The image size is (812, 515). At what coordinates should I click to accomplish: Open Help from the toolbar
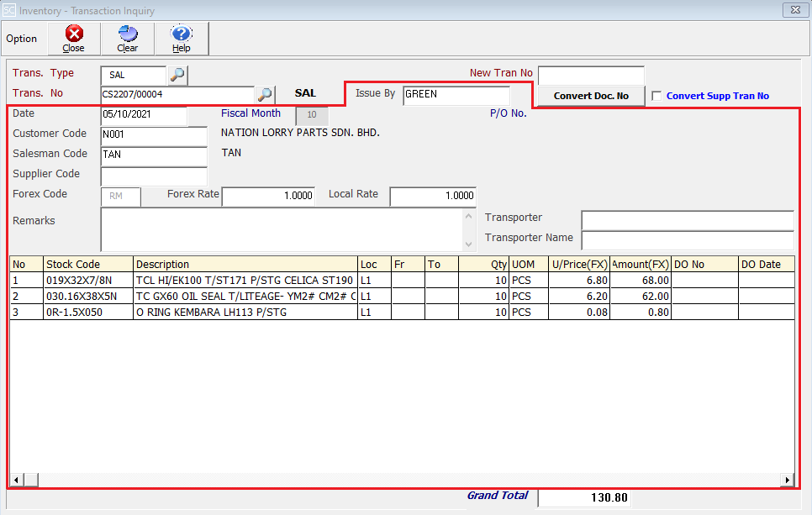click(182, 39)
